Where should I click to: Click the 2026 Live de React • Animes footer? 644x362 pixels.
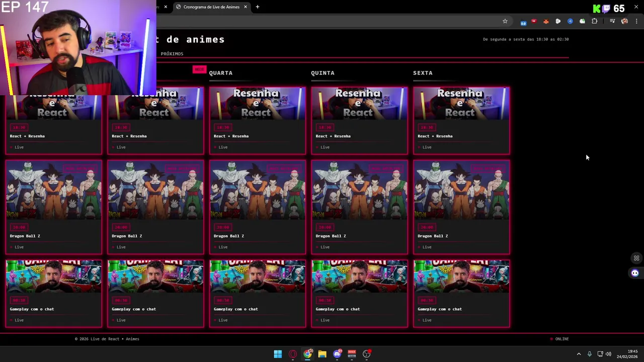click(107, 339)
